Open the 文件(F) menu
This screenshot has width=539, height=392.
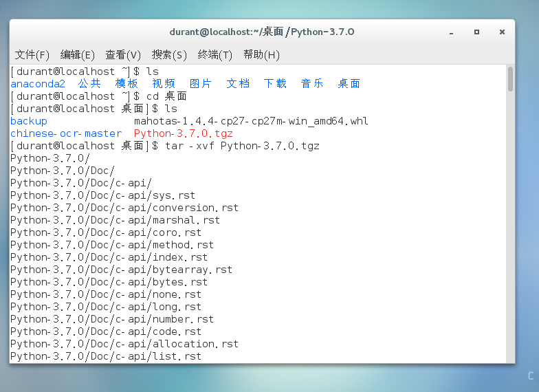click(x=32, y=55)
